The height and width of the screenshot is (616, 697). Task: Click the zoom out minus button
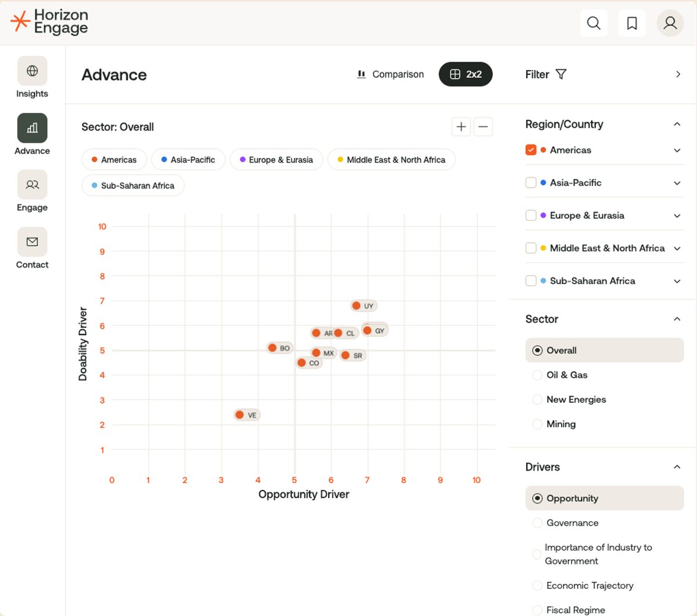tap(483, 127)
